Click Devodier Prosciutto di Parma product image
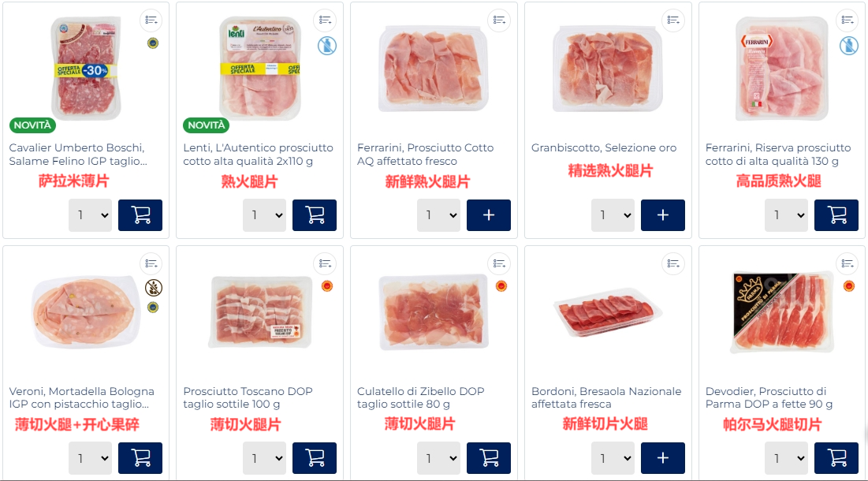The image size is (868, 481). point(782,312)
